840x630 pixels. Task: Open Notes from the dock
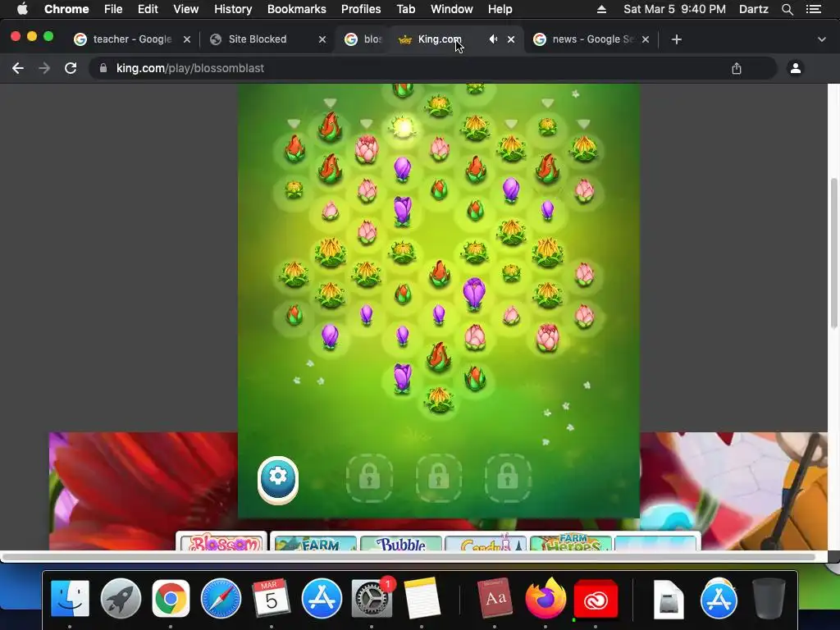pyautogui.click(x=422, y=598)
